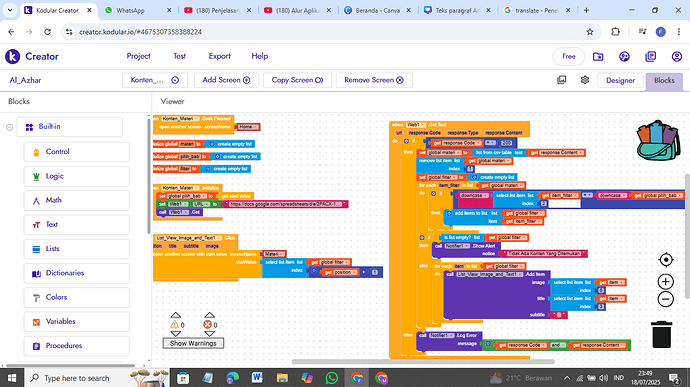
Task: Click the backpack icon in viewer
Action: point(658,140)
